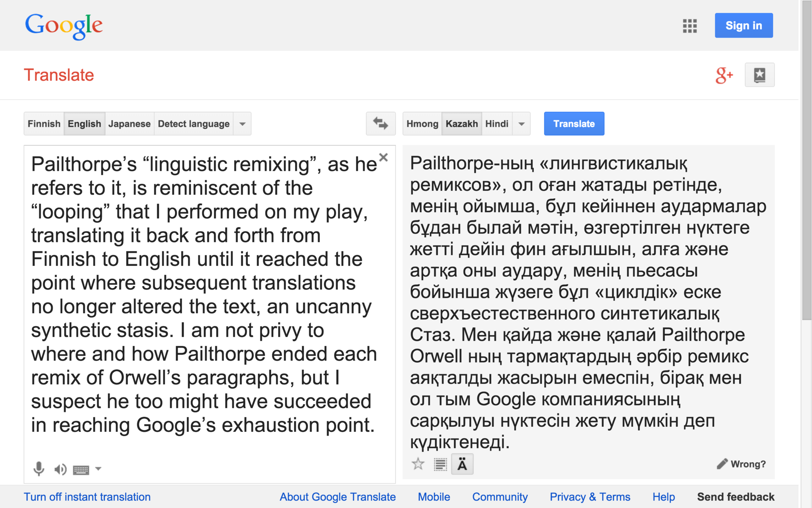Swap source and target languages
Viewport: 812px width, 508px height.
coord(380,124)
